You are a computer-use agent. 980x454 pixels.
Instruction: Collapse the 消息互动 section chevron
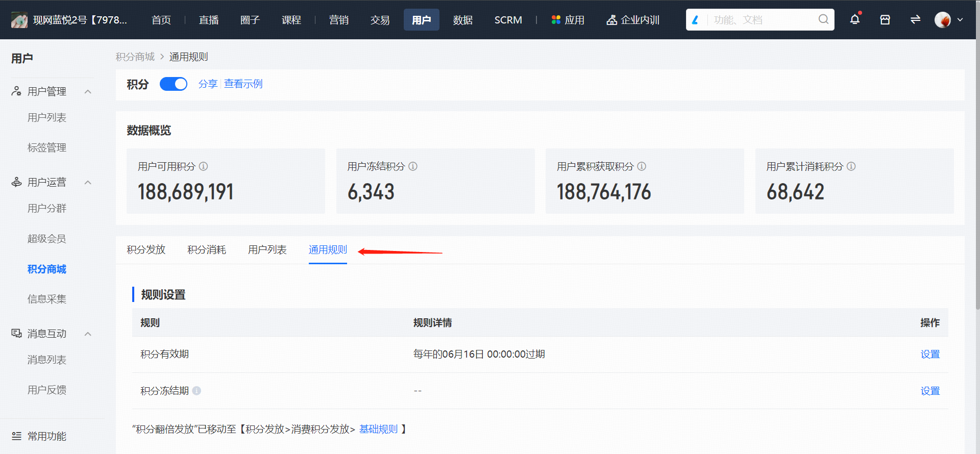click(x=88, y=334)
